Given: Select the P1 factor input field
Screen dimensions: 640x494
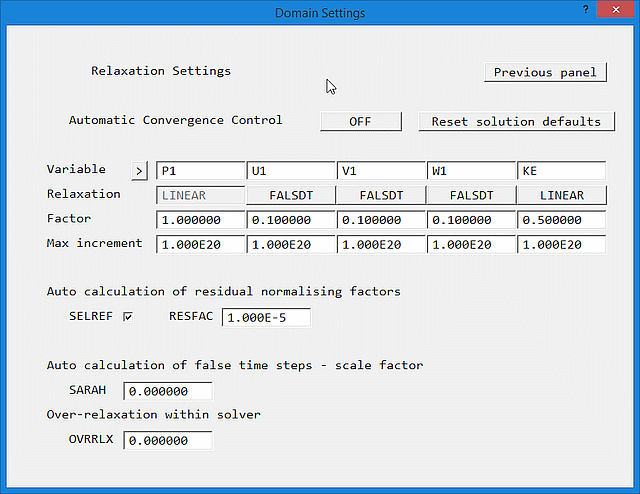Looking at the screenshot, I should coord(200,220).
